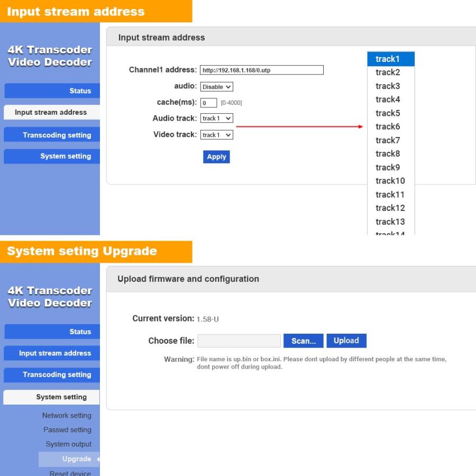Expand the Video track dropdown
Image resolution: width=476 pixels, height=476 pixels.
point(217,135)
